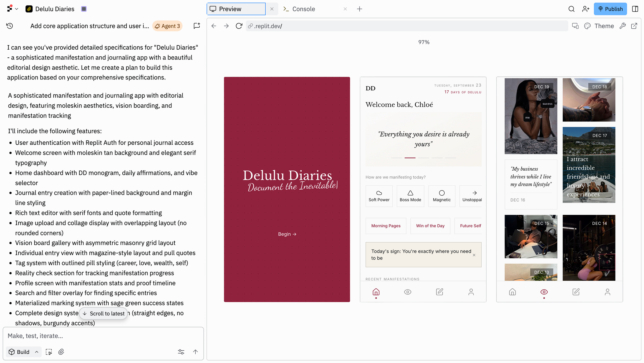Viewport: 644px width, 363px height.
Task: Click Scroll to latest button
Action: coord(103,313)
